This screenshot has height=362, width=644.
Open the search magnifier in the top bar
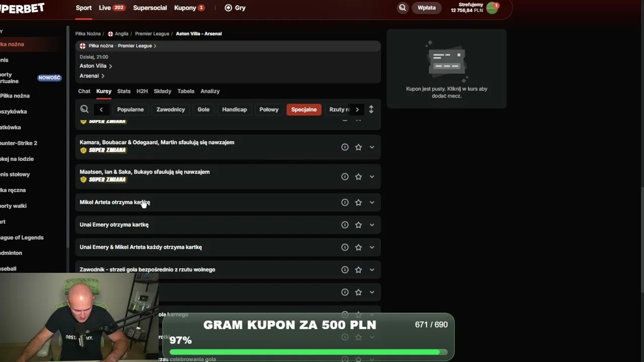point(403,8)
